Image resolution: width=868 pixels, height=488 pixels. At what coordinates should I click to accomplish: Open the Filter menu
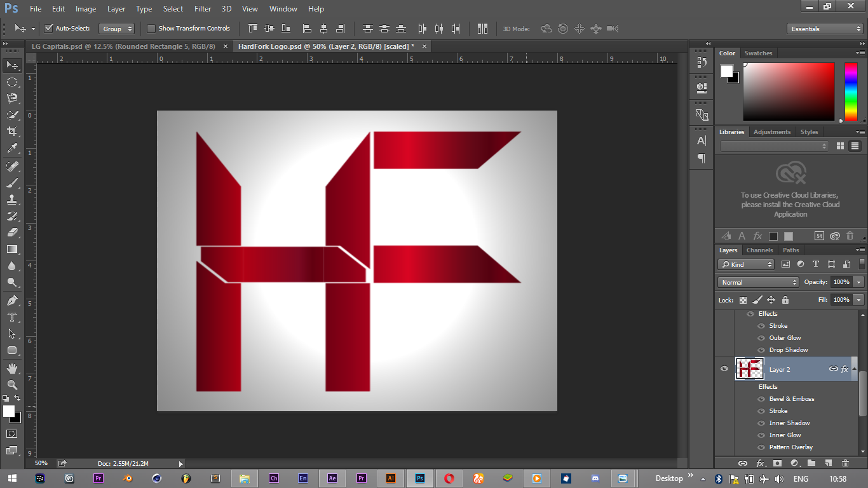[x=203, y=9]
